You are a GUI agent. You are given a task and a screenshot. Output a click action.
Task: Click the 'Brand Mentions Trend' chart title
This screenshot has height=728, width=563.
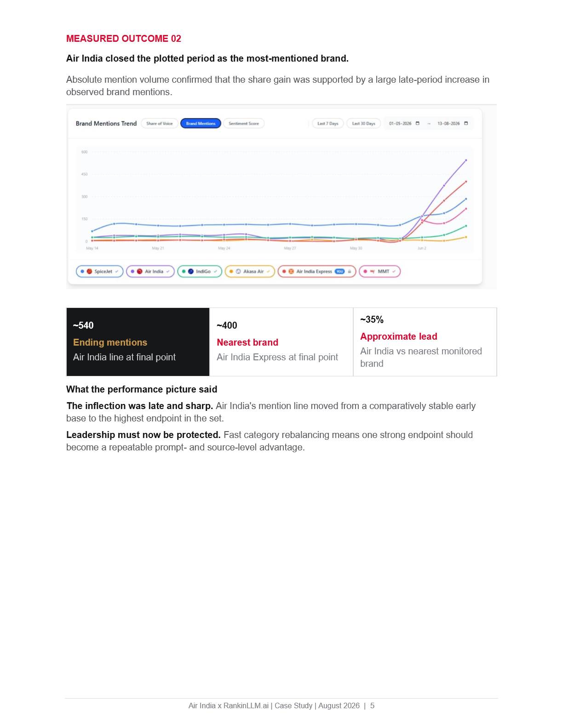pyautogui.click(x=106, y=124)
